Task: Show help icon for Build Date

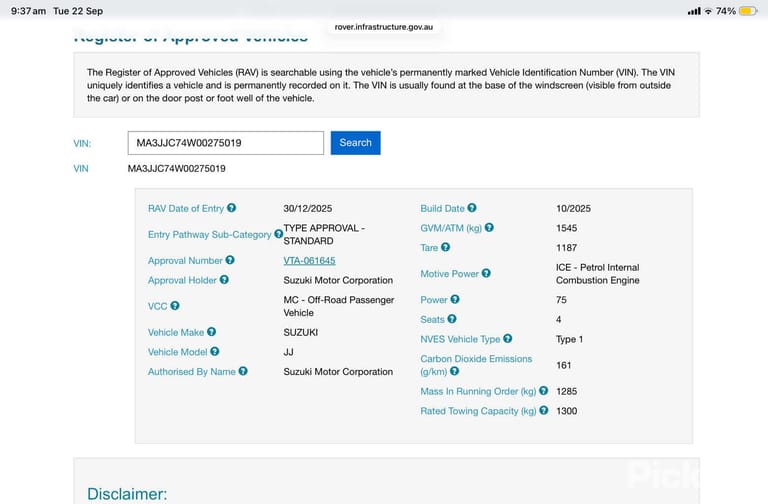Action: click(x=472, y=208)
